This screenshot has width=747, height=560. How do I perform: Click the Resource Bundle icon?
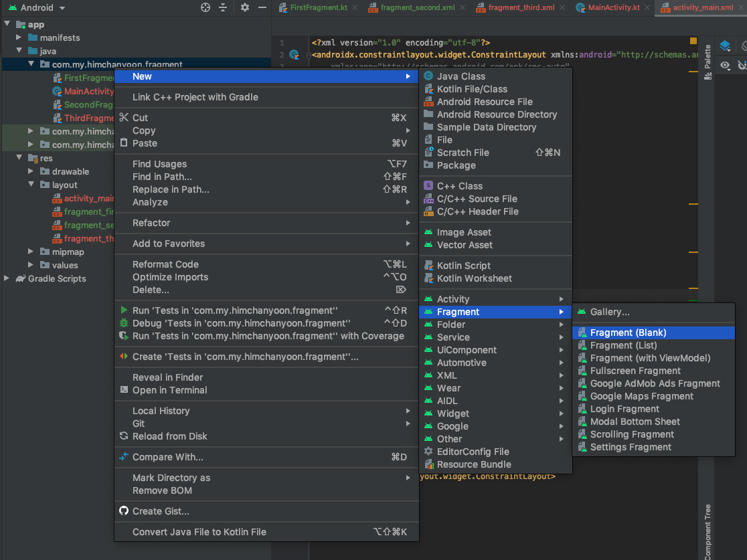point(429,464)
